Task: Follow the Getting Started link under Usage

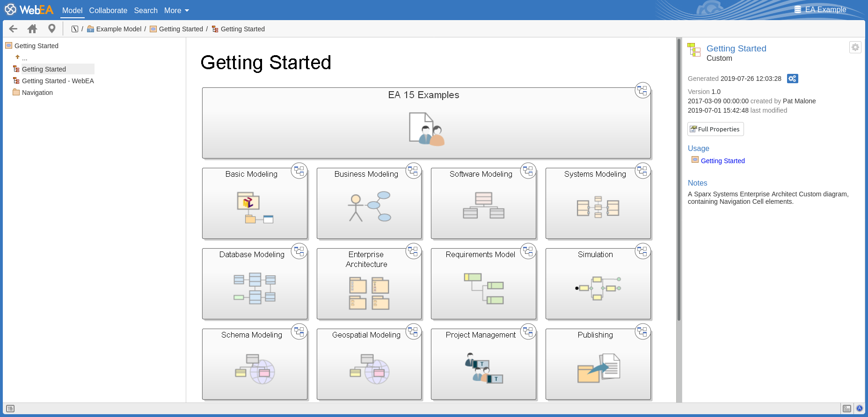Action: click(x=722, y=161)
